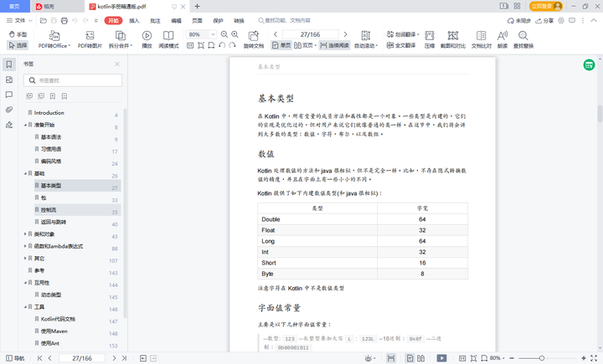Open find and replace (查找替换)
The height and width of the screenshot is (364, 603).
tap(523, 39)
